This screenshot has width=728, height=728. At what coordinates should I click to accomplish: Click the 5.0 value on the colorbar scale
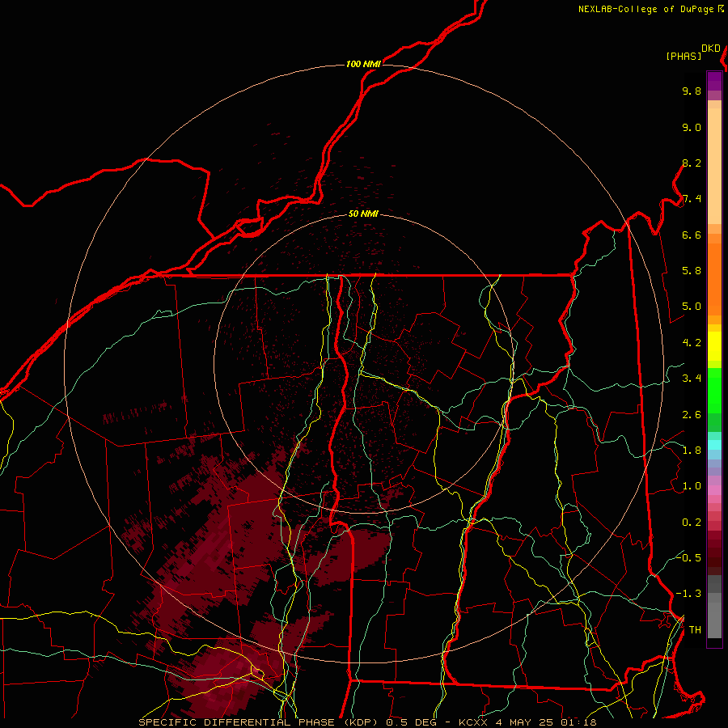692,307
